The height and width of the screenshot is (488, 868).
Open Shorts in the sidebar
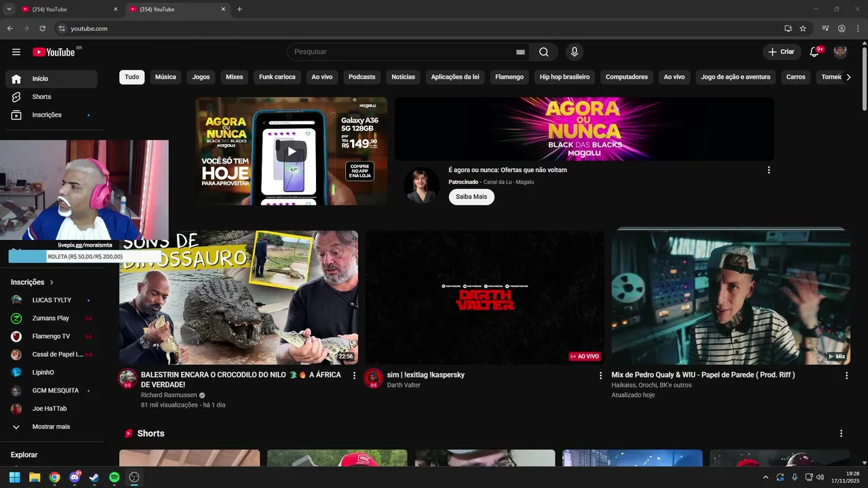click(x=52, y=97)
